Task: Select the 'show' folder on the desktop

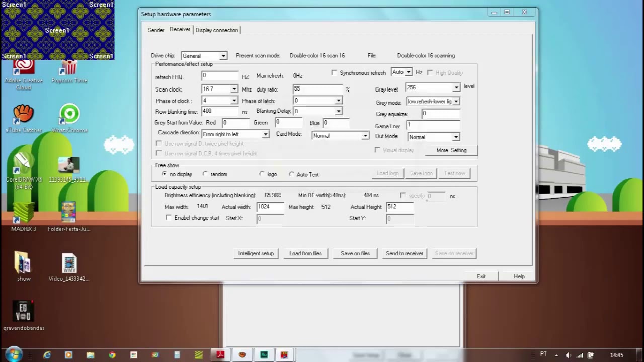Action: pos(24,266)
